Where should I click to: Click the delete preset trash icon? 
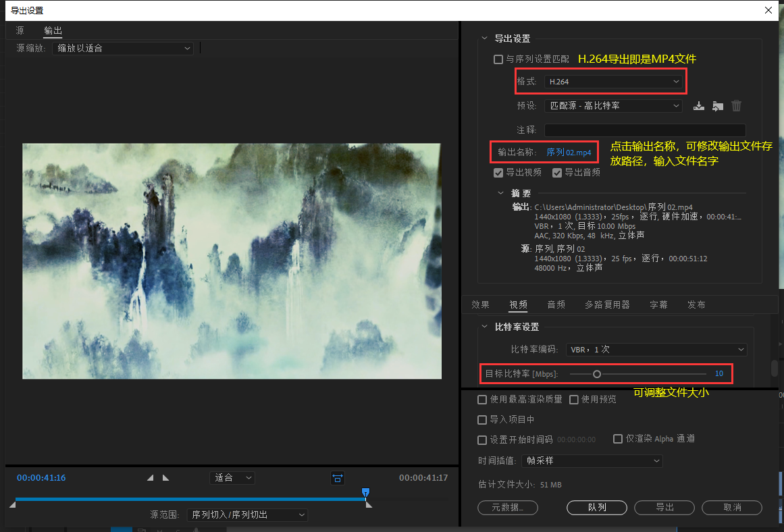pos(737,106)
